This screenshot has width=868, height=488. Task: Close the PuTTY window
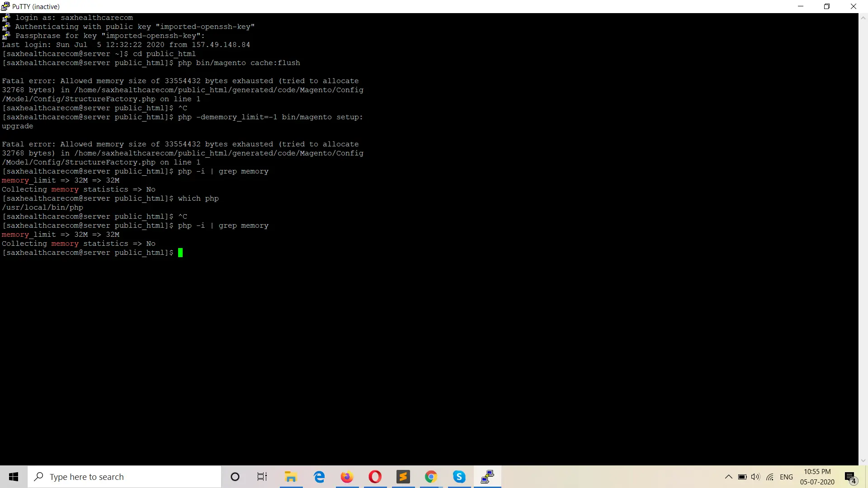(854, 6)
